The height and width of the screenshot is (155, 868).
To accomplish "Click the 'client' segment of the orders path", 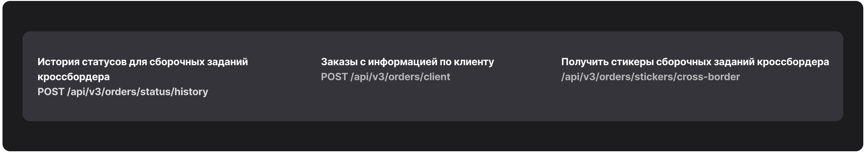I will 437,77.
